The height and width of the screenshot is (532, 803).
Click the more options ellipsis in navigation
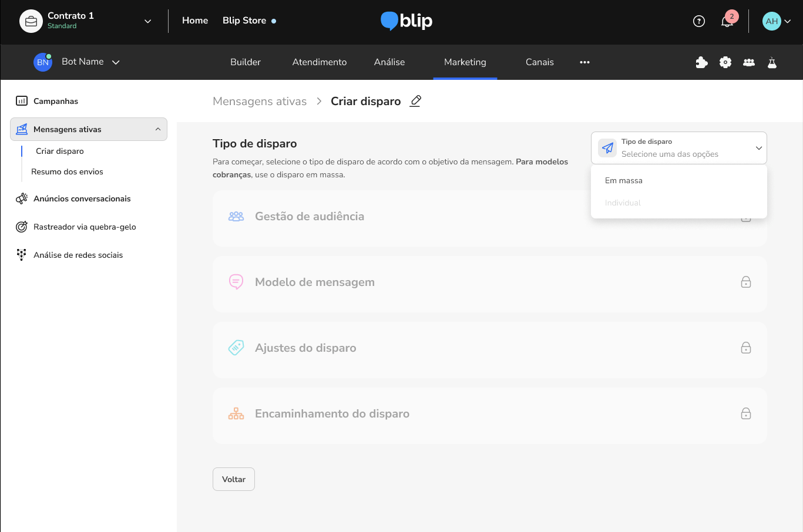[x=584, y=62]
